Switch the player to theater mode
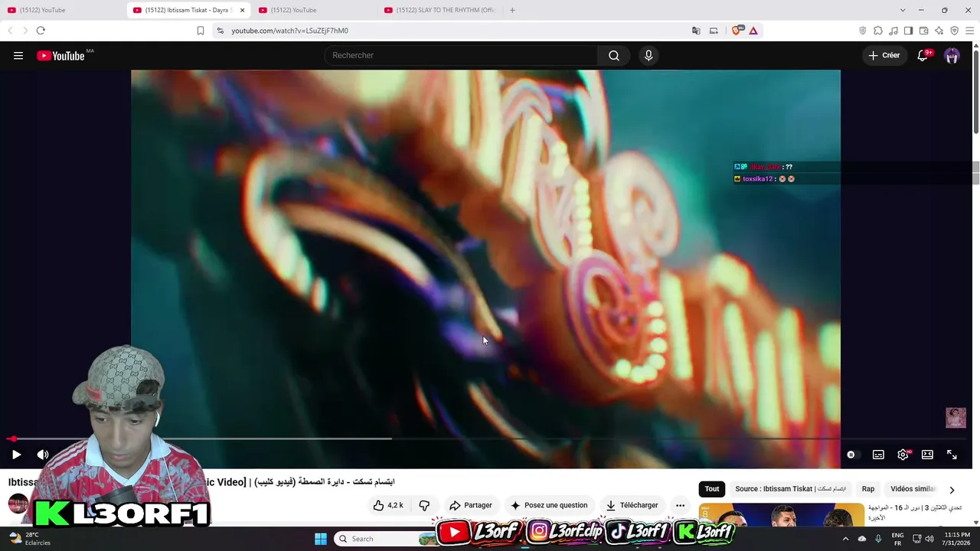The width and height of the screenshot is (980, 551). tap(927, 455)
